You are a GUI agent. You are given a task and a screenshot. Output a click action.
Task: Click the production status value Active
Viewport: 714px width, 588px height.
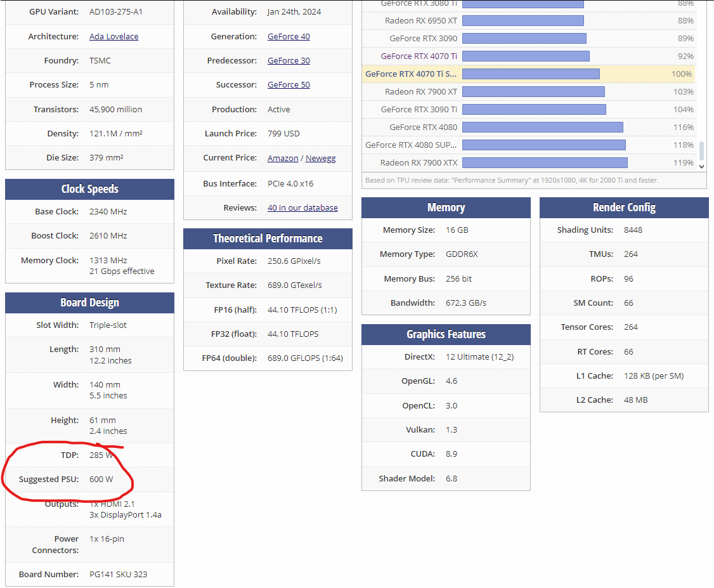point(278,109)
